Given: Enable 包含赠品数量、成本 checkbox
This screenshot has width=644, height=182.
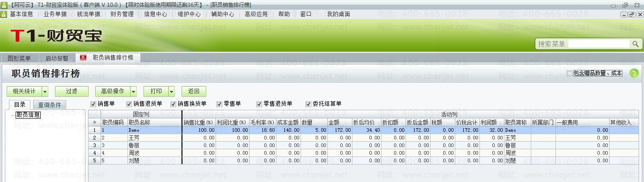Looking at the screenshot, I should (569, 73).
